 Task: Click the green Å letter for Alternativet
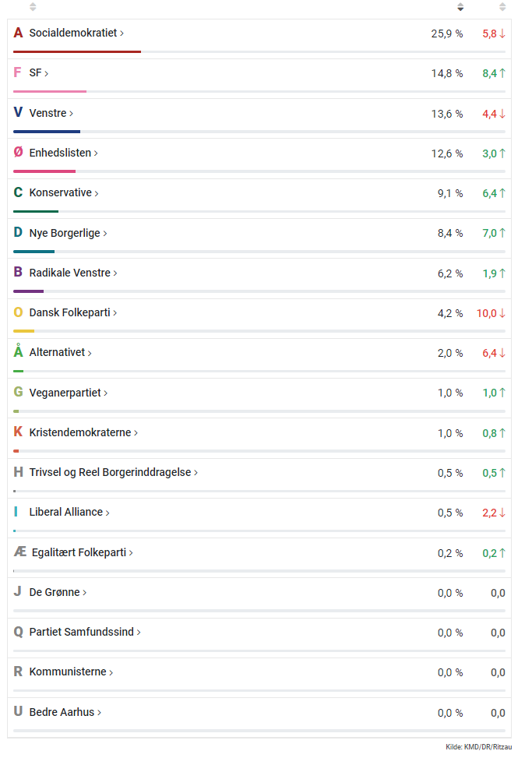pyautogui.click(x=18, y=351)
